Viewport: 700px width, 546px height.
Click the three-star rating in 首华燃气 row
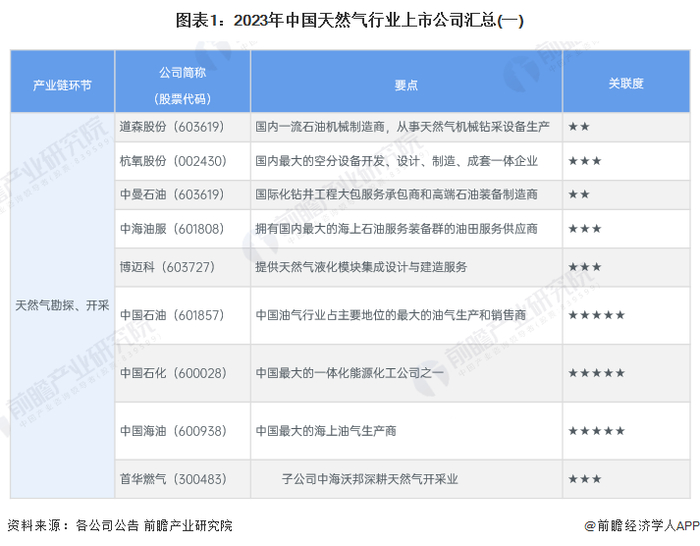point(585,479)
